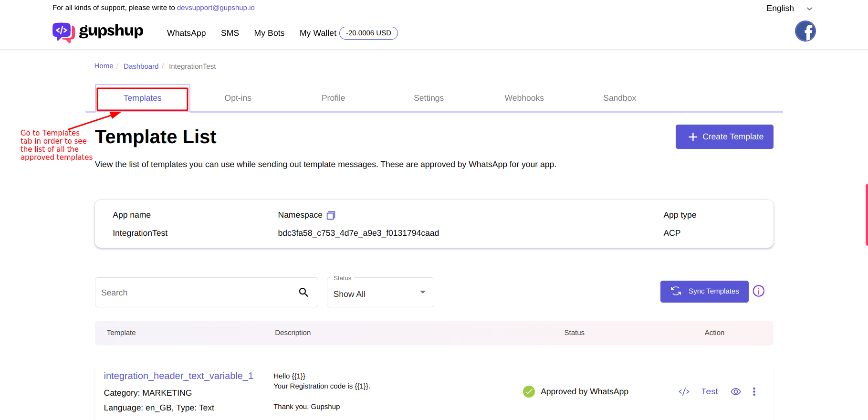The image size is (868, 420).
Task: Select the namespace value bdc3fa58_c753_4d7e_a9e3_f0131794caad
Action: click(358, 233)
